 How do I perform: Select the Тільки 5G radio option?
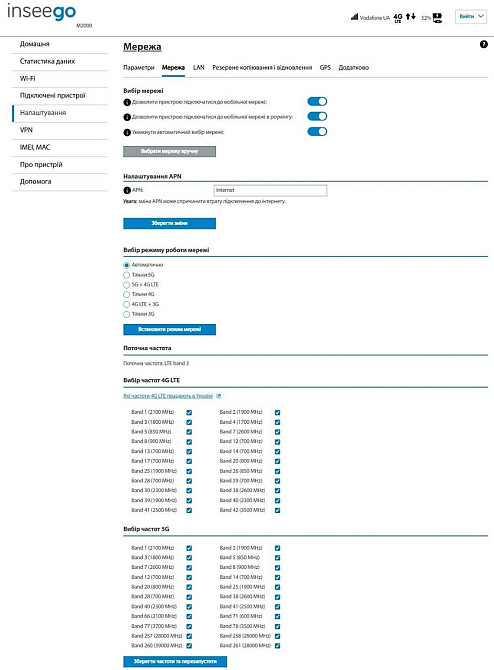[x=126, y=275]
